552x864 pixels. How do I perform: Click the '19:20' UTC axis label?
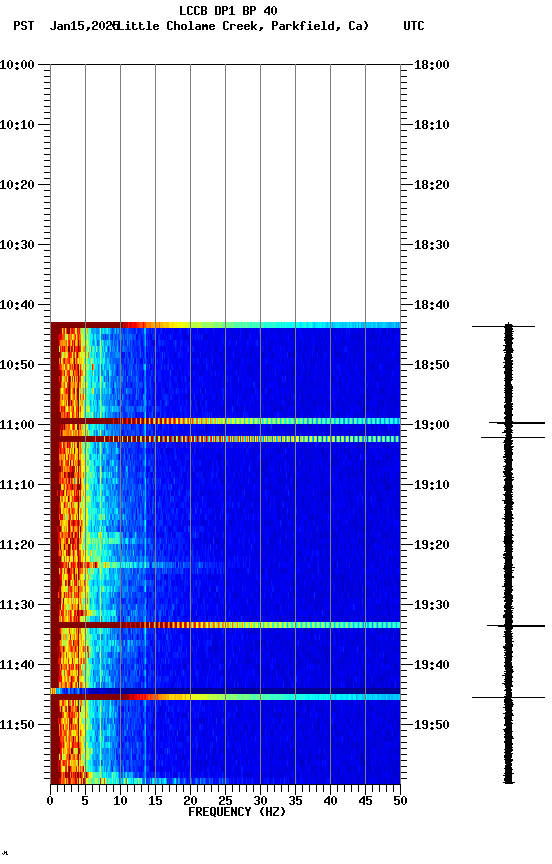pyautogui.click(x=432, y=545)
